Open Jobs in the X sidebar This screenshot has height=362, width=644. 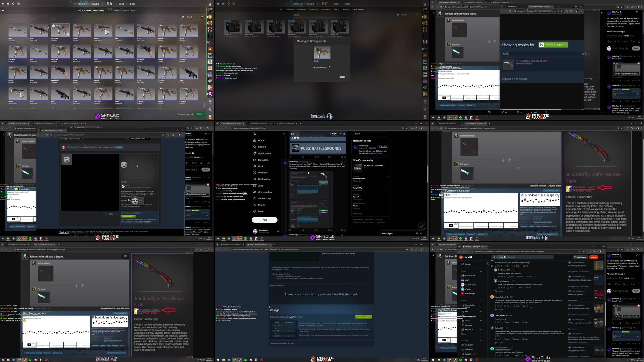pos(258,186)
